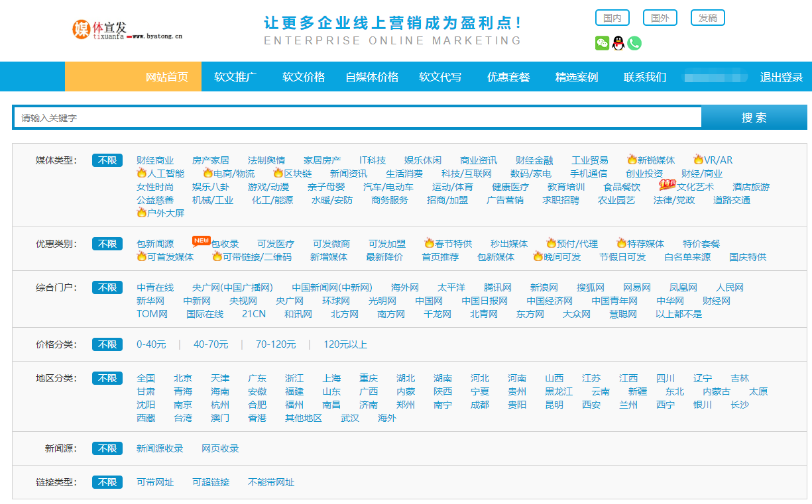Image resolution: width=812 pixels, height=504 pixels.
Task: Click the keyword search input field
Action: (357, 117)
